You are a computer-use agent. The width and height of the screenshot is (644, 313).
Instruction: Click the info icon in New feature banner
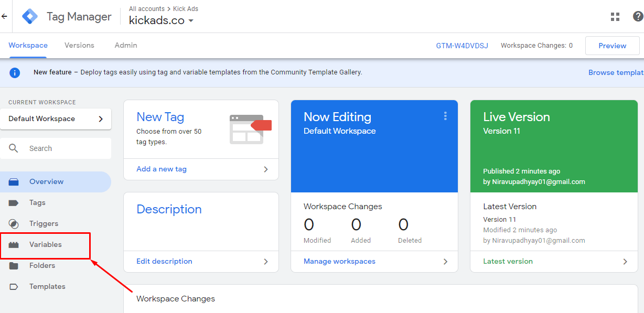click(x=15, y=73)
